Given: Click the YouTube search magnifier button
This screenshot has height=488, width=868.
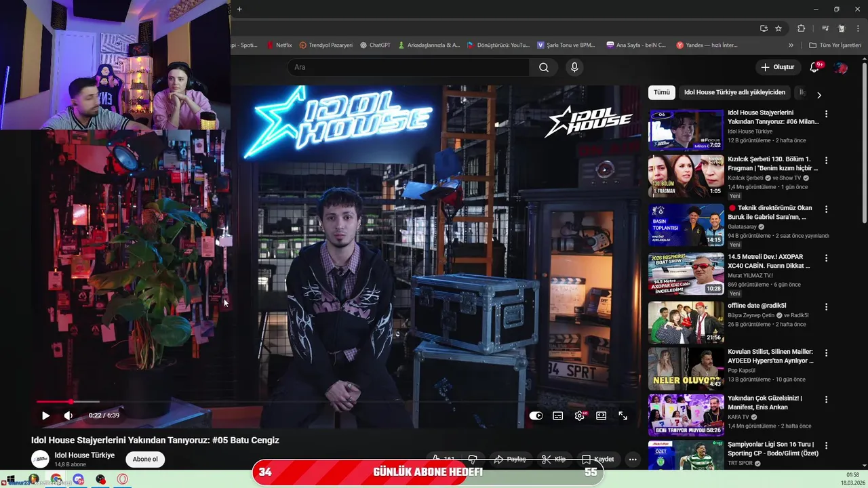Looking at the screenshot, I should (x=544, y=67).
